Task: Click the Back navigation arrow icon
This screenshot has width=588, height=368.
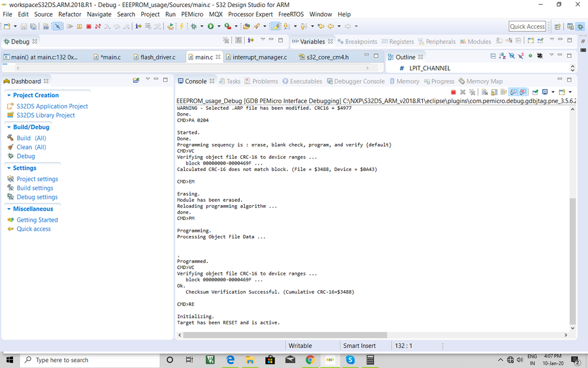Action: tap(331, 27)
